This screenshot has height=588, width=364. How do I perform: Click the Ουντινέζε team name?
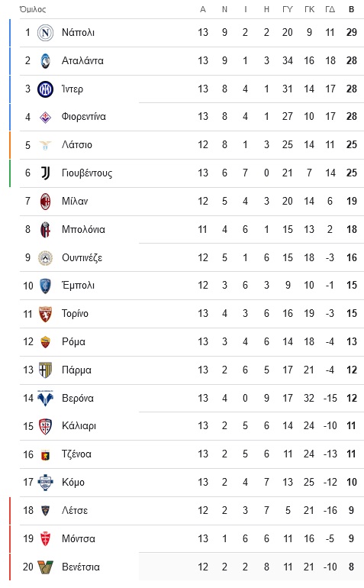click(x=82, y=257)
